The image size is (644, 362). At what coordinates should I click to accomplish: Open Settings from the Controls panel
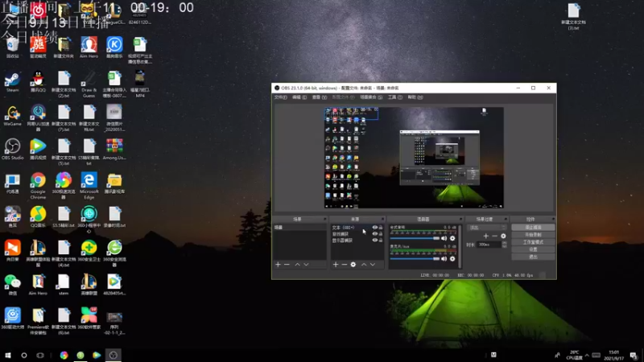533,249
